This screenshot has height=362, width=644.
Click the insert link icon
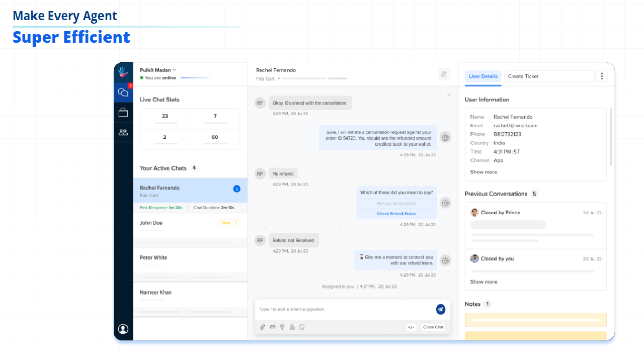[x=273, y=327]
